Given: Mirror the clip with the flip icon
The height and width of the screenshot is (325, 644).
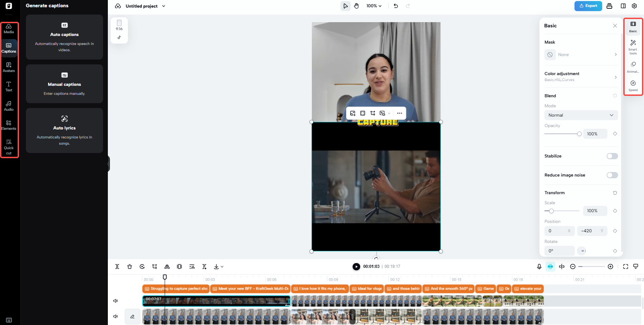Looking at the screenshot, I should click(x=167, y=267).
